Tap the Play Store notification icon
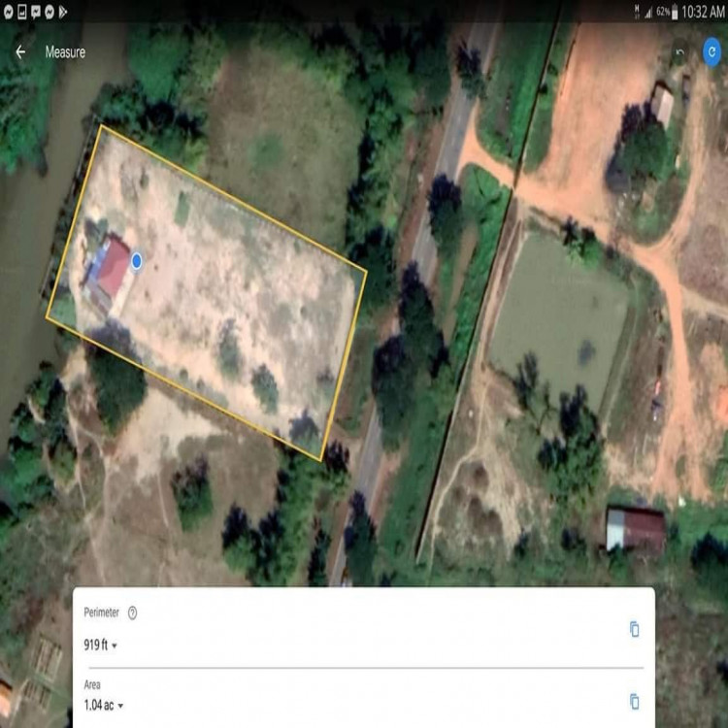 63,12
